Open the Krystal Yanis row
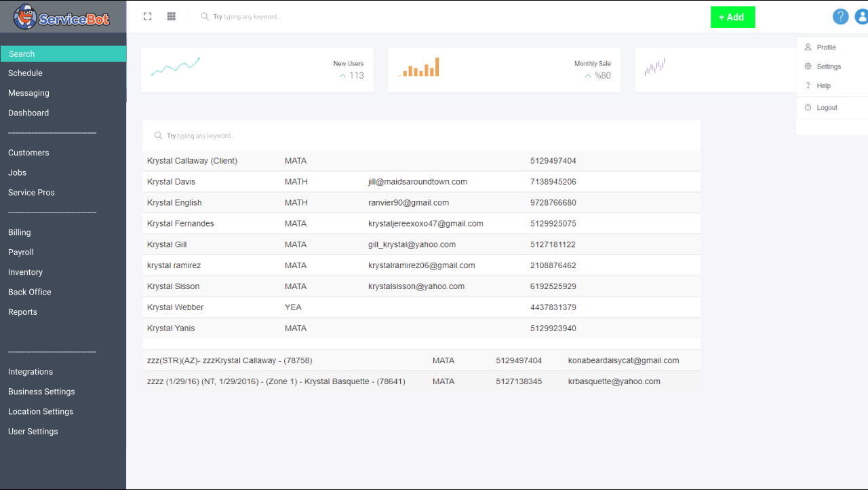Image resolution: width=868 pixels, height=490 pixels. click(422, 328)
